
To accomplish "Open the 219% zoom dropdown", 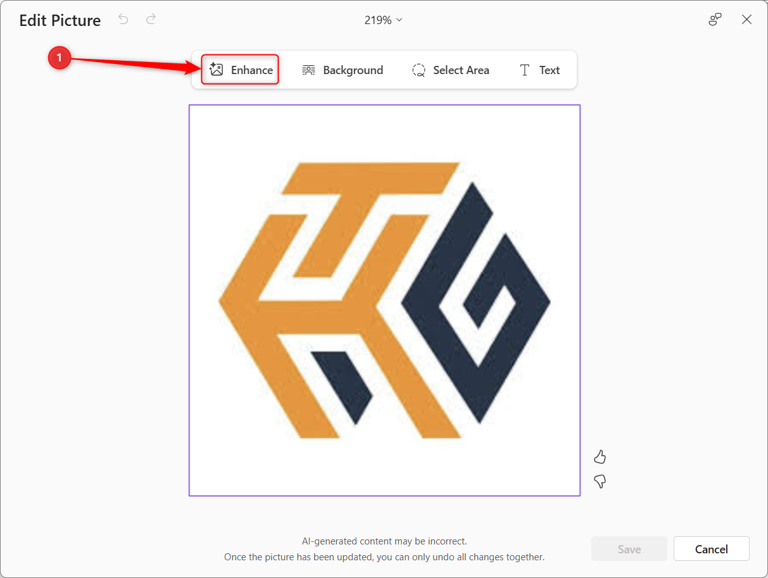I will click(x=383, y=20).
